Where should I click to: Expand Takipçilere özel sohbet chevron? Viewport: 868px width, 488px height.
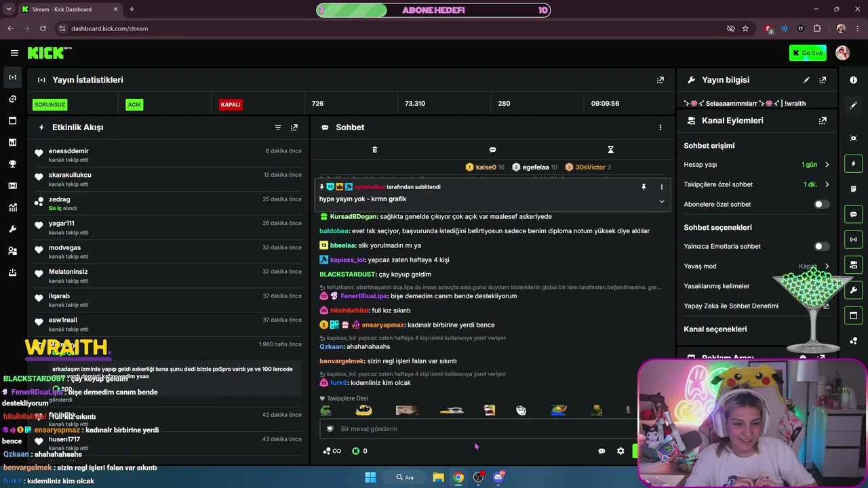tap(827, 184)
